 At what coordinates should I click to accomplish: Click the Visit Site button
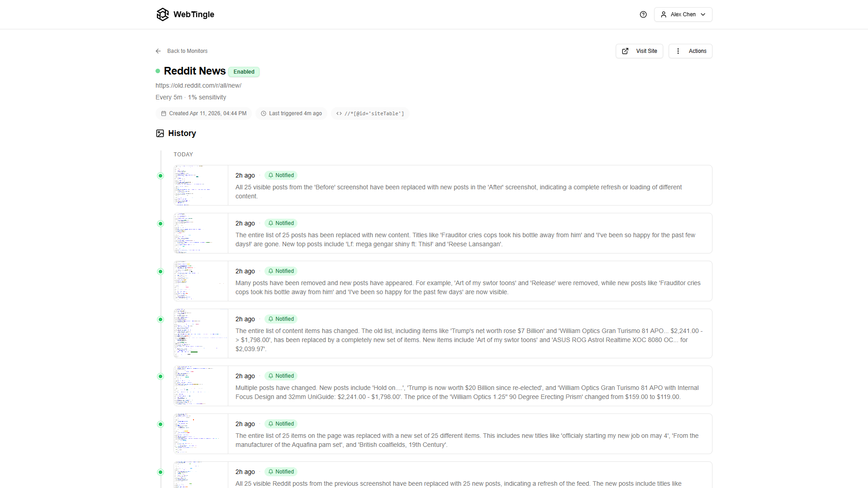pos(639,51)
